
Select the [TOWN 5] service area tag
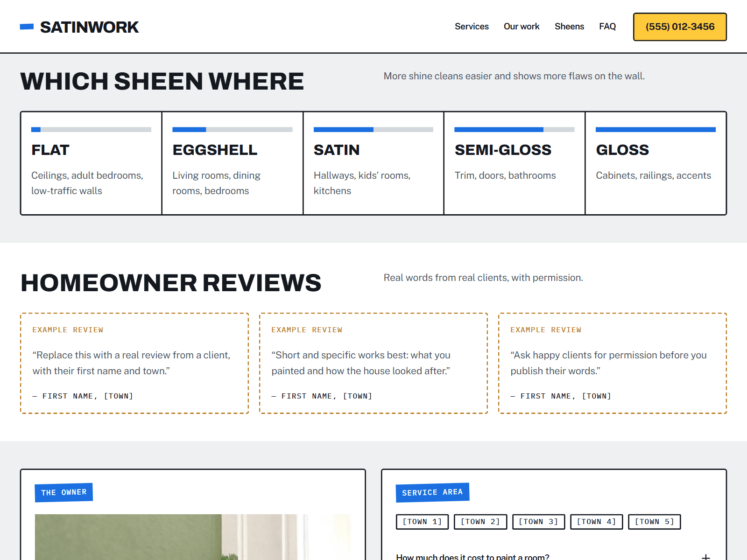point(654,522)
